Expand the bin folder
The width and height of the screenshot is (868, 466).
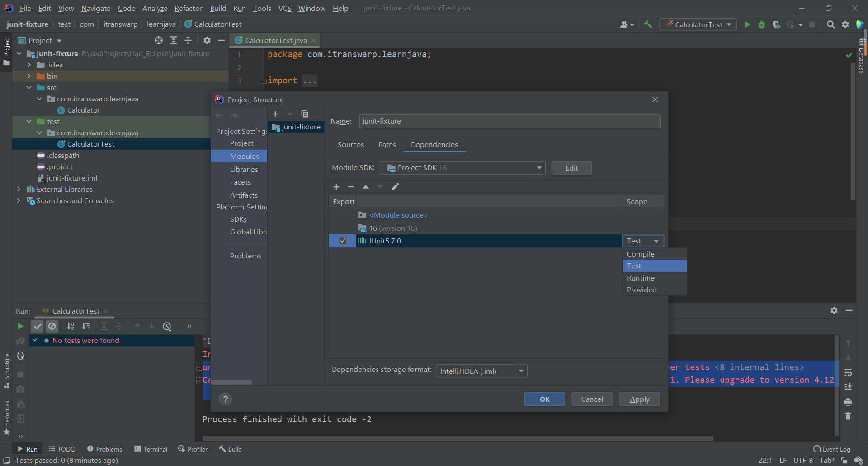click(x=29, y=76)
